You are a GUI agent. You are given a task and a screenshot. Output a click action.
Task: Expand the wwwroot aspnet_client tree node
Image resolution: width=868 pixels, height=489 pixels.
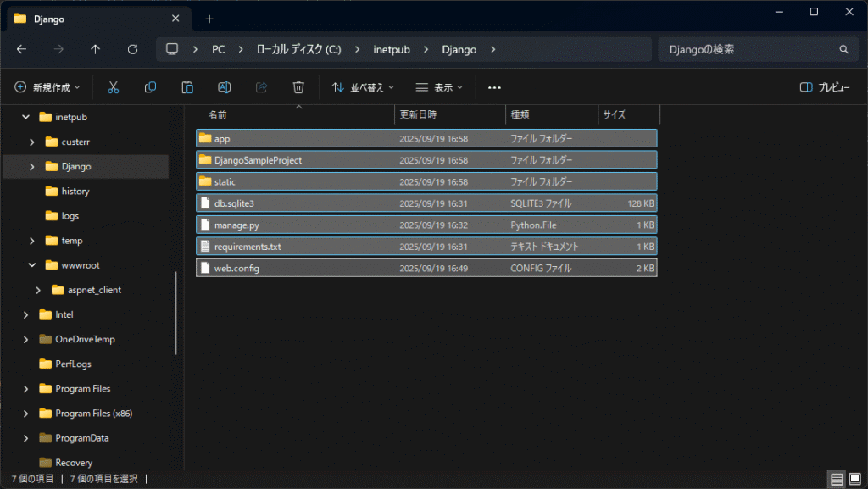pos(39,290)
